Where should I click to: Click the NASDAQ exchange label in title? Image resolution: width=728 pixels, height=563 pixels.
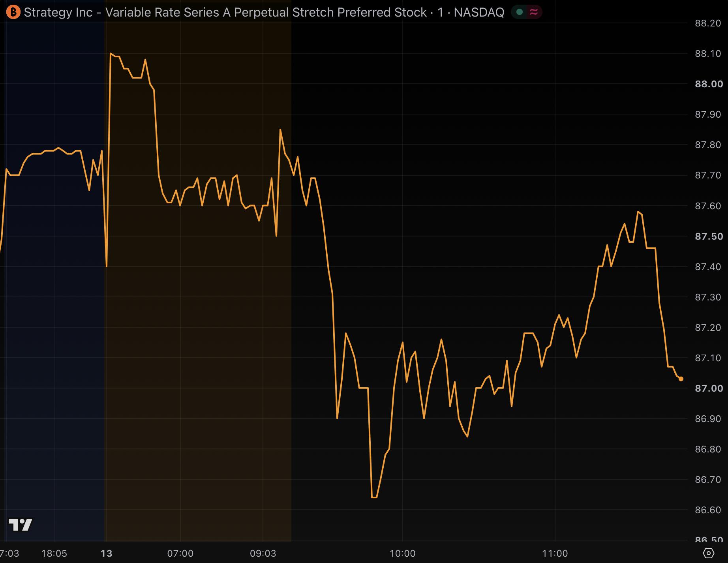point(479,12)
